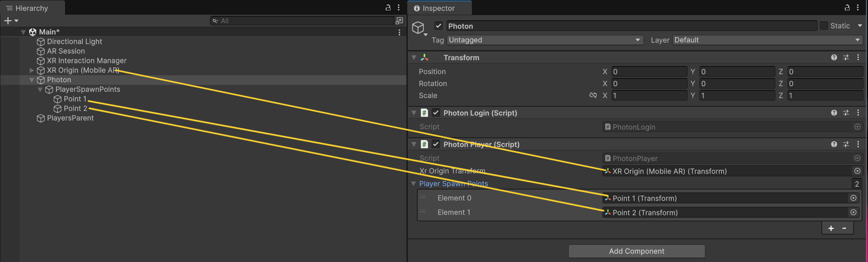Open Photon Player kebab menu
Image resolution: width=868 pixels, height=262 pixels.
click(x=858, y=144)
